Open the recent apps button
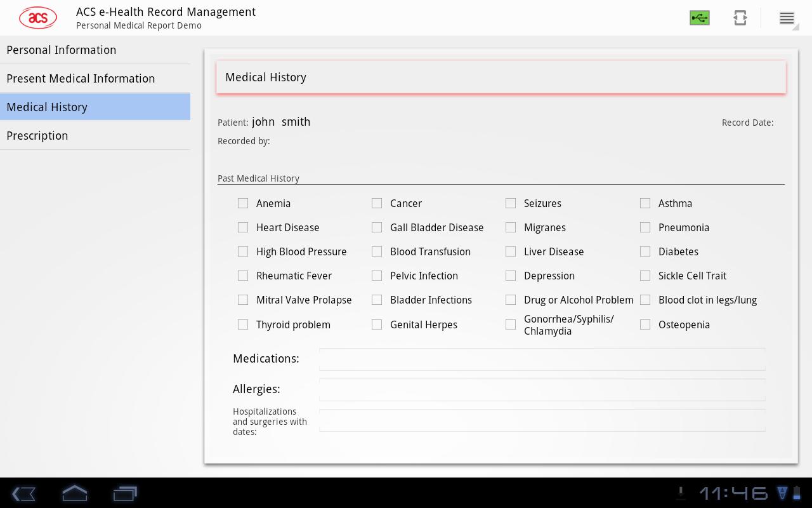Viewport: 812px width, 508px height. click(x=125, y=493)
